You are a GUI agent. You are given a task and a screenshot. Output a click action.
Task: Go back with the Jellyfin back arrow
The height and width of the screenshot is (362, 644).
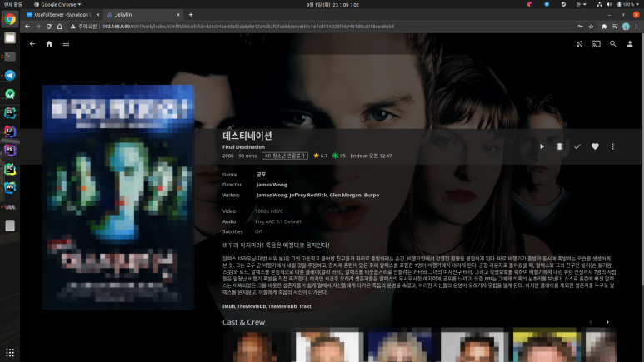pyautogui.click(x=32, y=44)
